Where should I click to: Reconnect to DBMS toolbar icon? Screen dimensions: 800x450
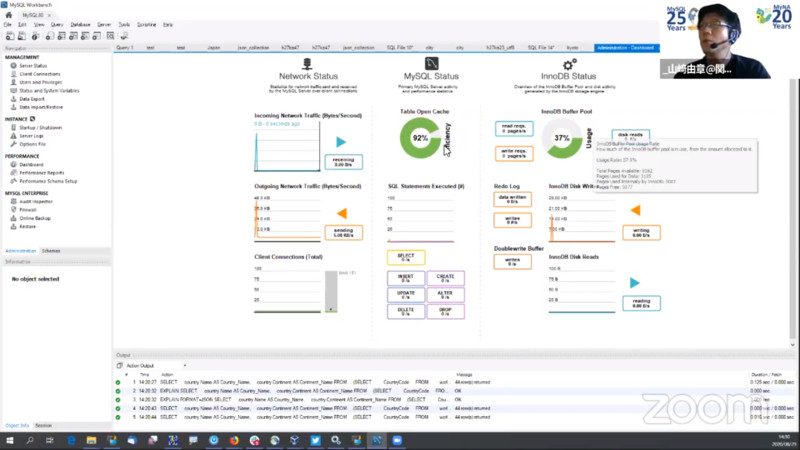124,36
